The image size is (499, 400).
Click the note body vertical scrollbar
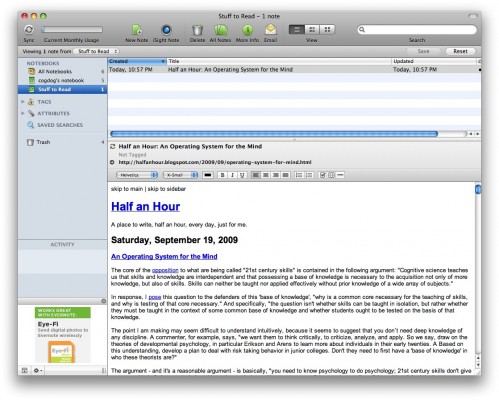478,189
